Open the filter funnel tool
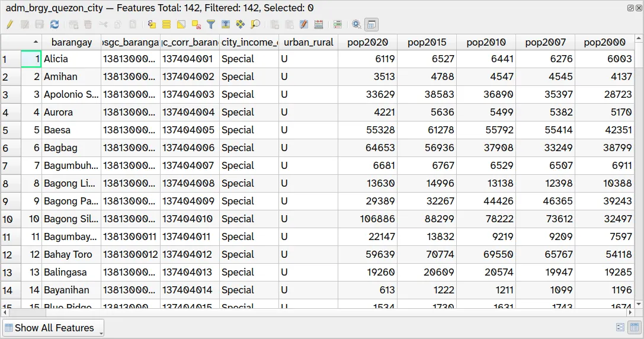This screenshot has height=339, width=644. [x=211, y=24]
